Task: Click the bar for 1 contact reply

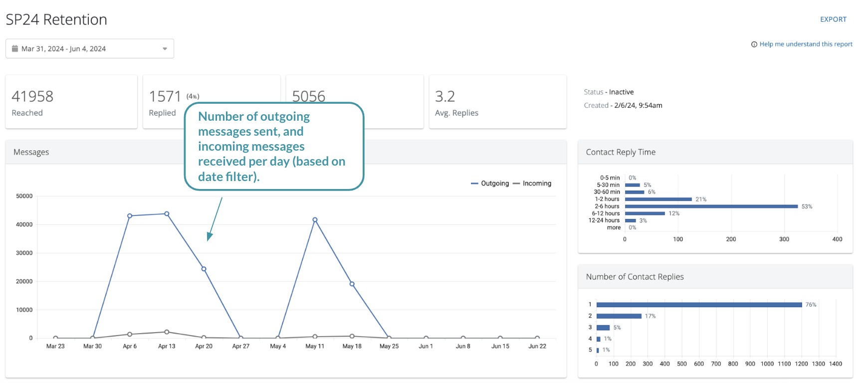Action: tap(699, 305)
